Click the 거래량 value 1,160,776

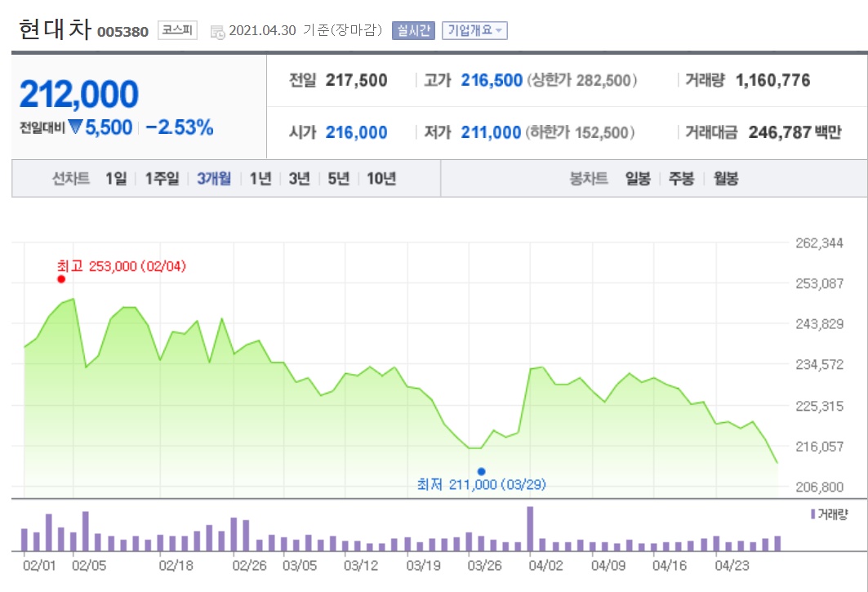(x=772, y=80)
